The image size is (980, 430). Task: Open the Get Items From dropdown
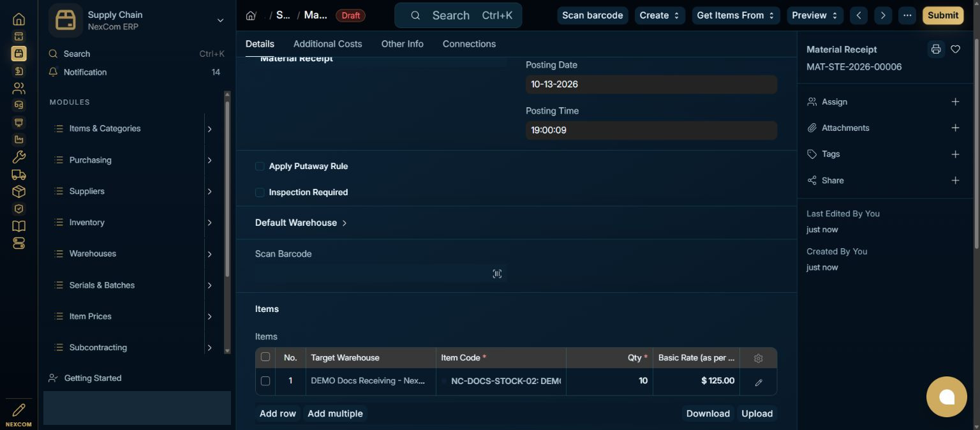735,15
